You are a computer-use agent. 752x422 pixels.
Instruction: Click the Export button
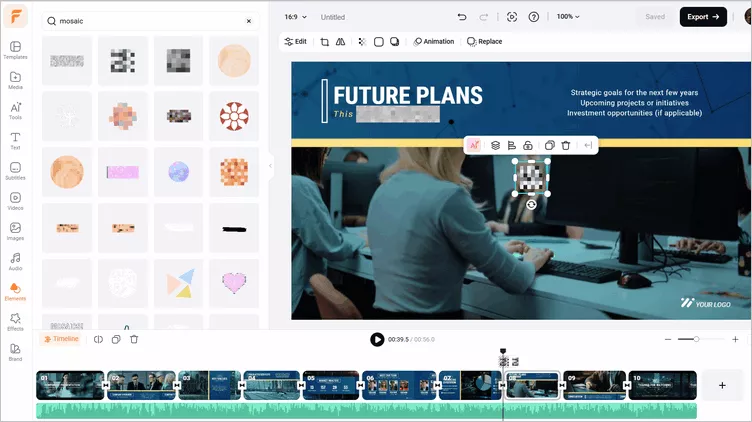pyautogui.click(x=703, y=17)
